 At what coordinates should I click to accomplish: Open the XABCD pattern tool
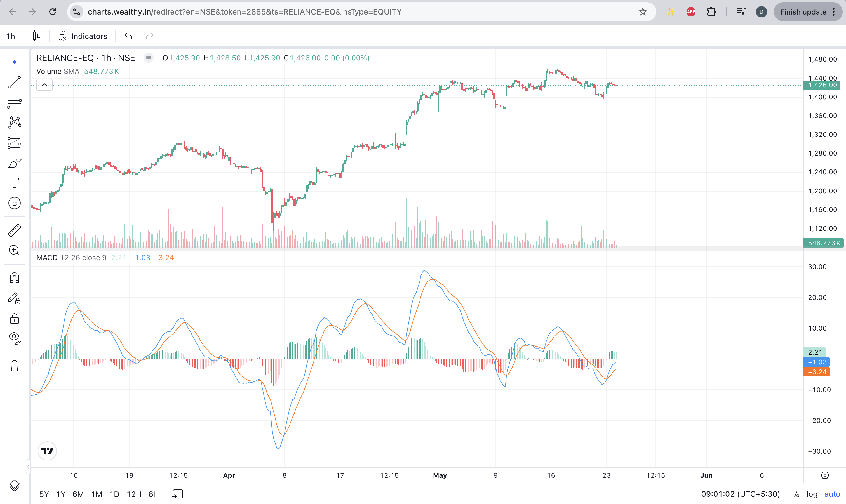tap(14, 123)
